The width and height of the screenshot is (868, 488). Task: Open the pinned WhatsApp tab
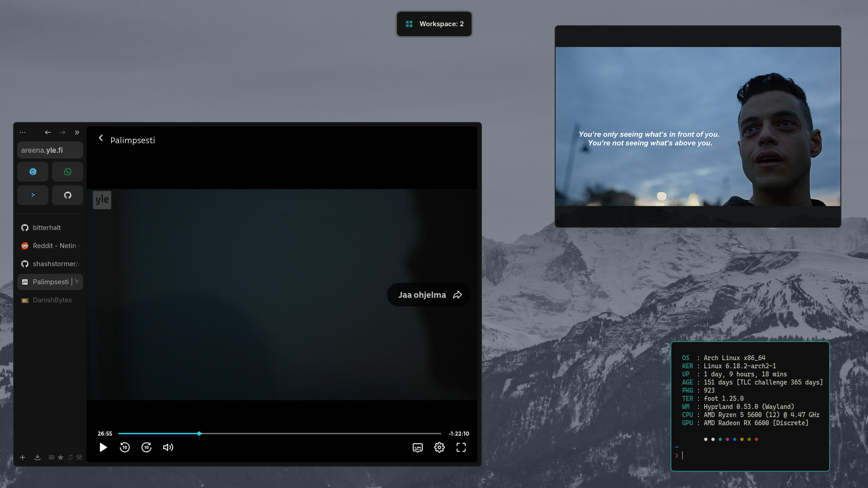(x=67, y=172)
